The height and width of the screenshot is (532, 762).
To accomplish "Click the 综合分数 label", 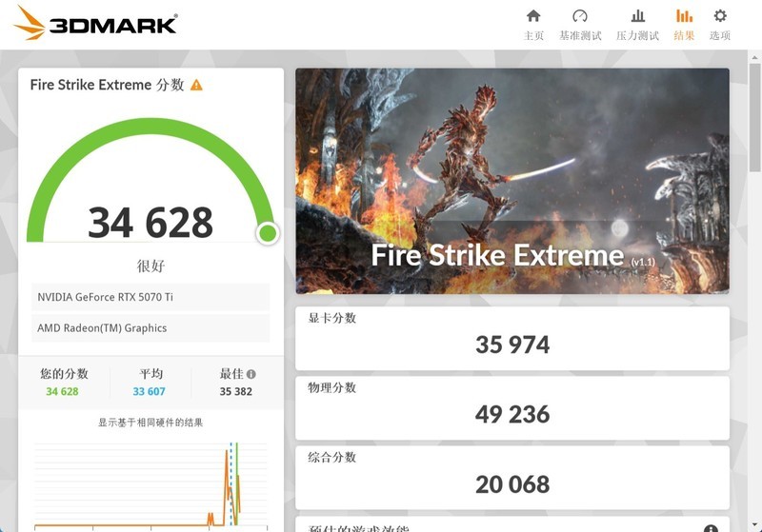I will [332, 457].
